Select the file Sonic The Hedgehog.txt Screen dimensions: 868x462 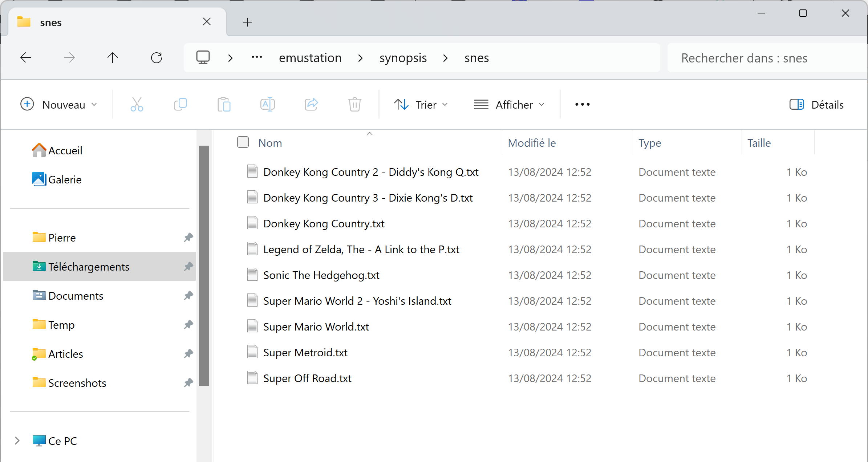click(x=321, y=275)
